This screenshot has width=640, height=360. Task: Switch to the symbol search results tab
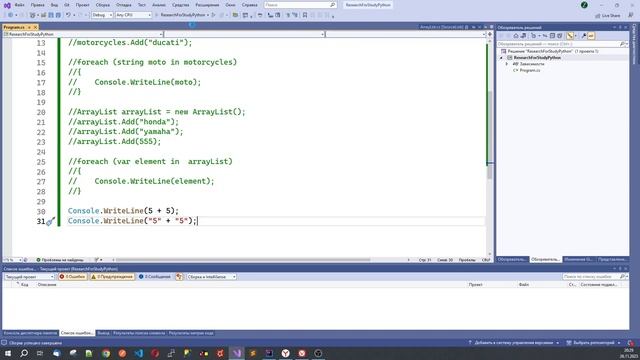[139, 333]
